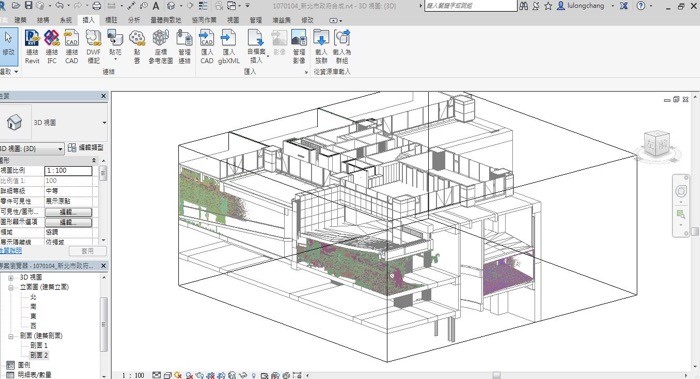Toggle reveal hidden elements lightbulb icon
The height and width of the screenshot is (379, 700).
pos(254,375)
